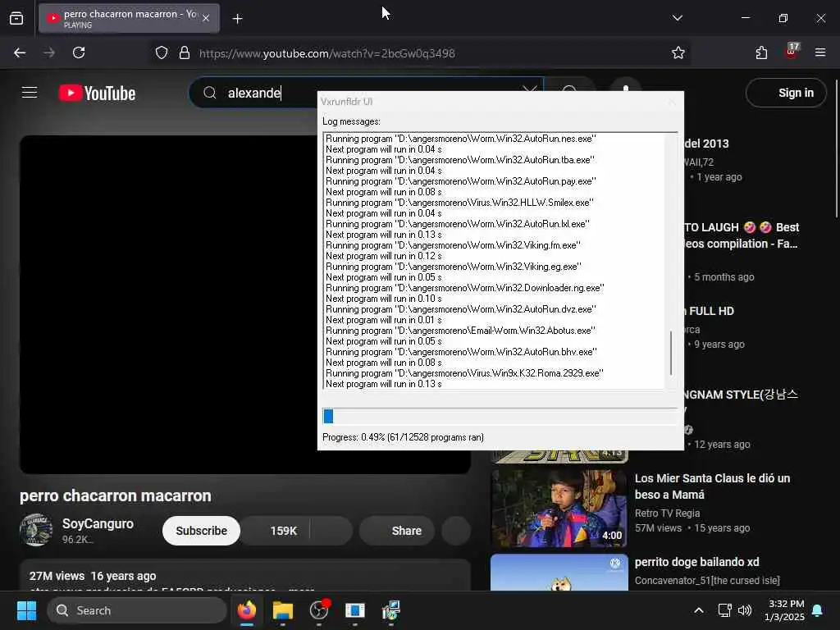Screen dimensions: 840x630
Task: Go to YouTube home logo
Action: click(97, 94)
